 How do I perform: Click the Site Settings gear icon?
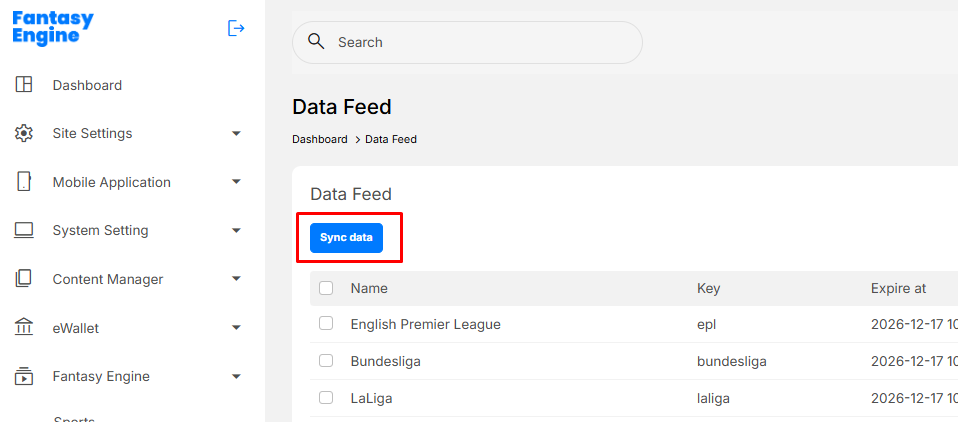24,133
